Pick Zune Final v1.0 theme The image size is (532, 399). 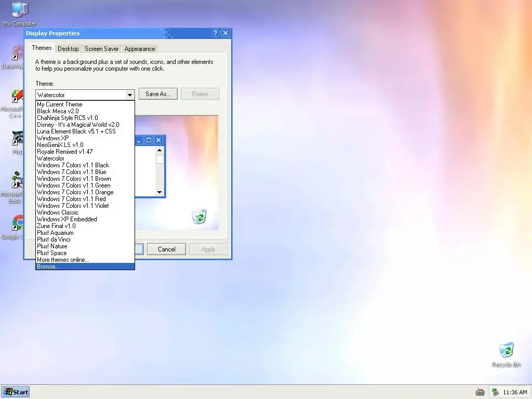[x=85, y=226]
